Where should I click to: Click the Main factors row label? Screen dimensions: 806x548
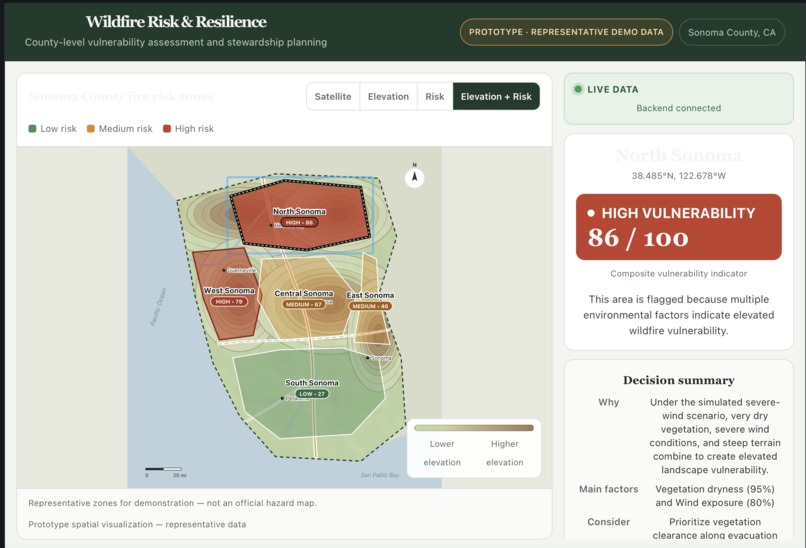coord(609,489)
